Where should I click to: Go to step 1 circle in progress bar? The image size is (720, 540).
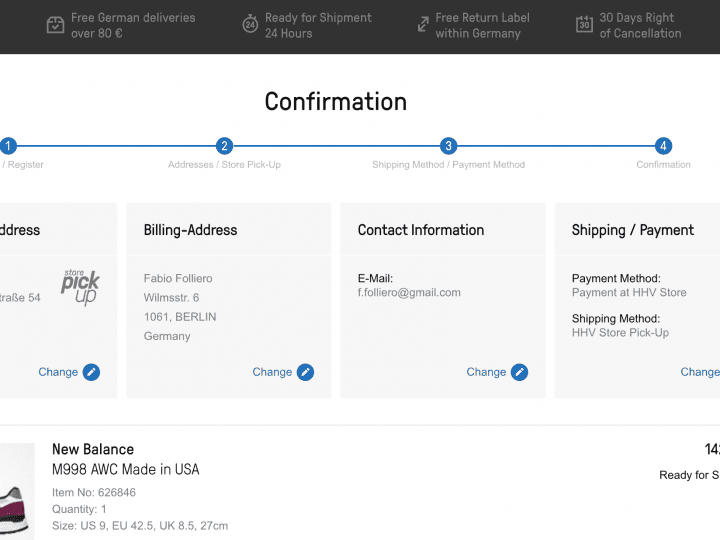point(8,146)
